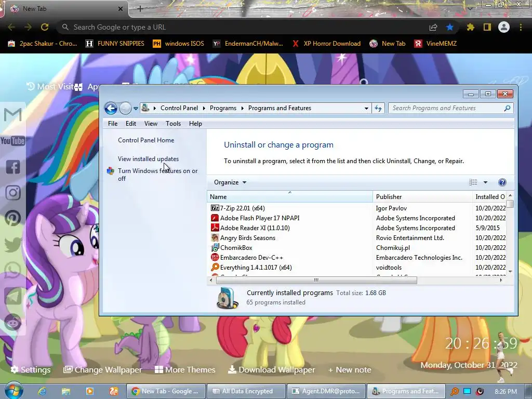Image resolution: width=532 pixels, height=399 pixels.
Task: Click the horizontal scrollbar thumb of program list
Action: click(316, 280)
